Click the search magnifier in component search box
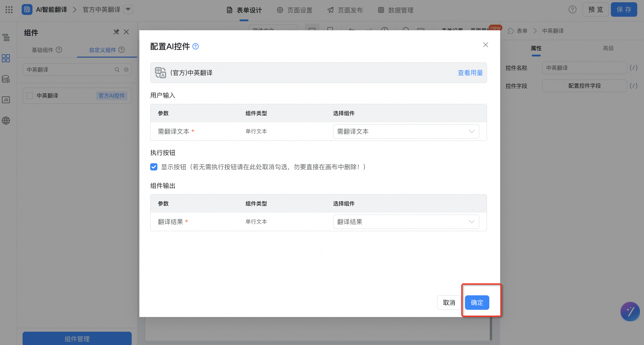Viewport: 644px width, 345px height. pyautogui.click(x=117, y=70)
